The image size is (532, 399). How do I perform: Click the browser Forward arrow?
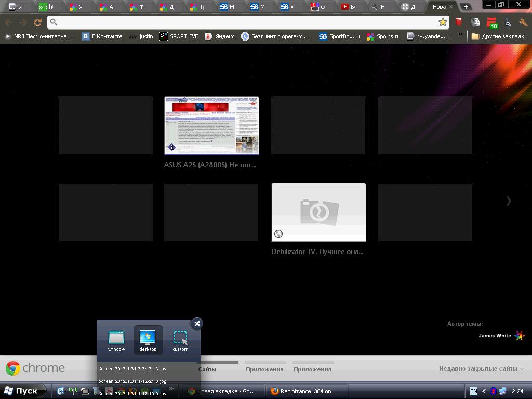[x=23, y=23]
